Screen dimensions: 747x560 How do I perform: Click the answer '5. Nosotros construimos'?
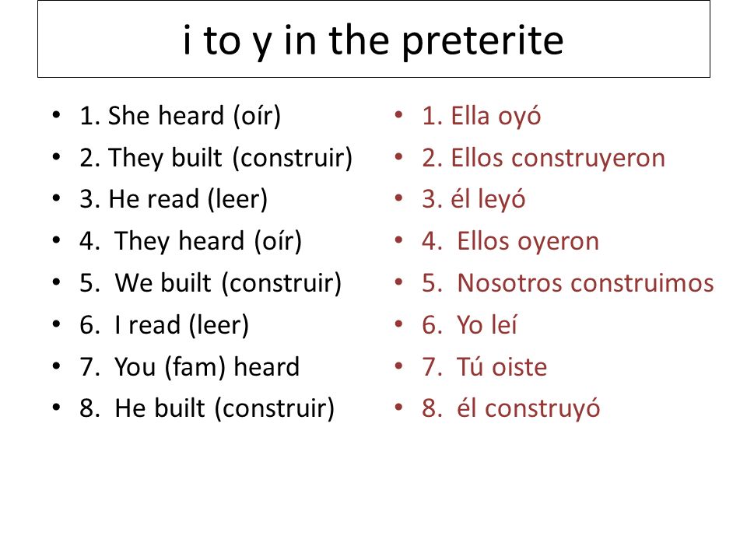568,283
